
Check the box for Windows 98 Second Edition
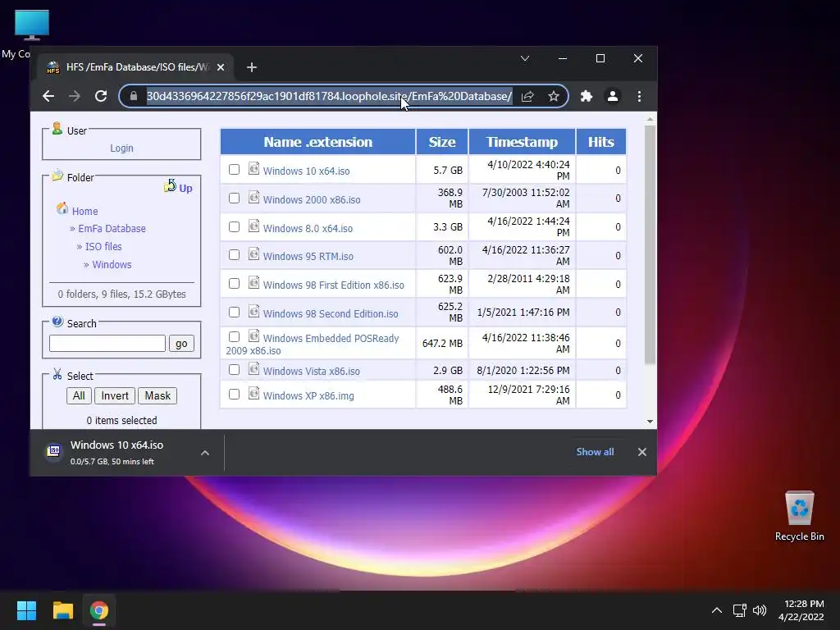tap(234, 313)
